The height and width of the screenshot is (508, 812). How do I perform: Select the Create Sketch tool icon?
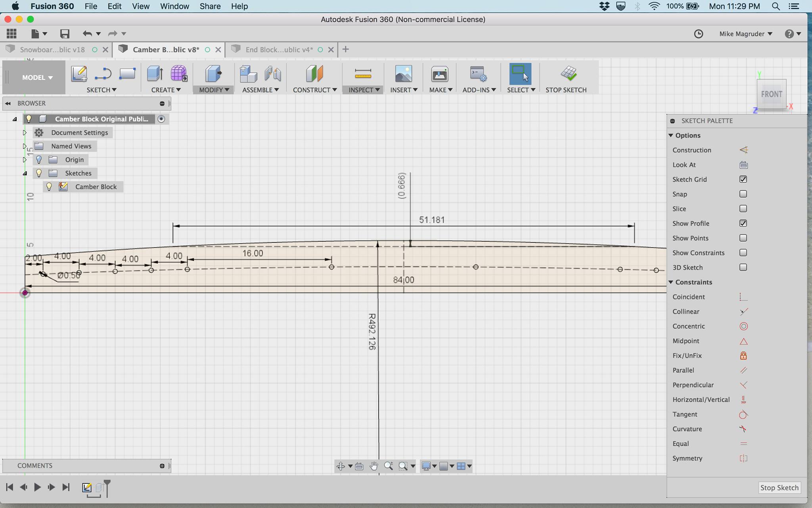pos(79,74)
